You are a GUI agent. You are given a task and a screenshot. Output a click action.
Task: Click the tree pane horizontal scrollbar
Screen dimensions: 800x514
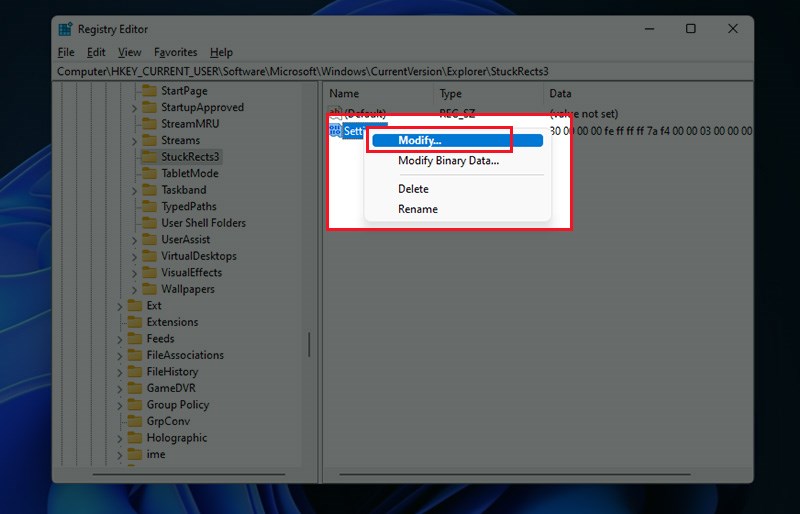coord(189,474)
